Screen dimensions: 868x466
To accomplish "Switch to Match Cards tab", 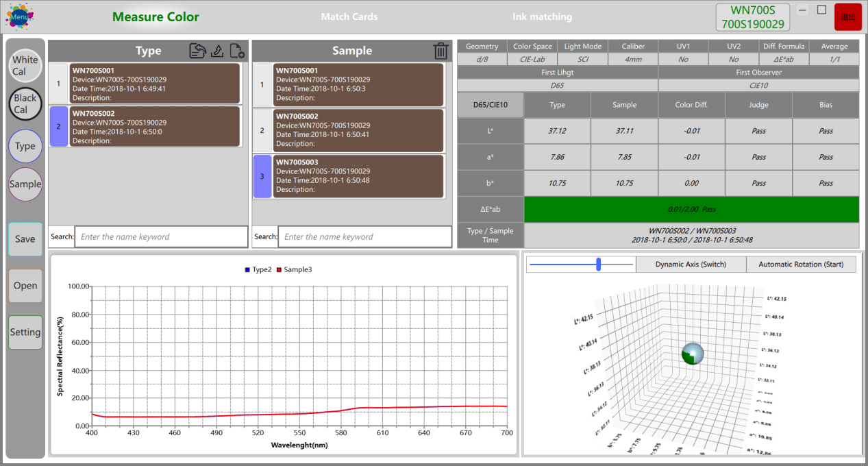I will 349,16.
